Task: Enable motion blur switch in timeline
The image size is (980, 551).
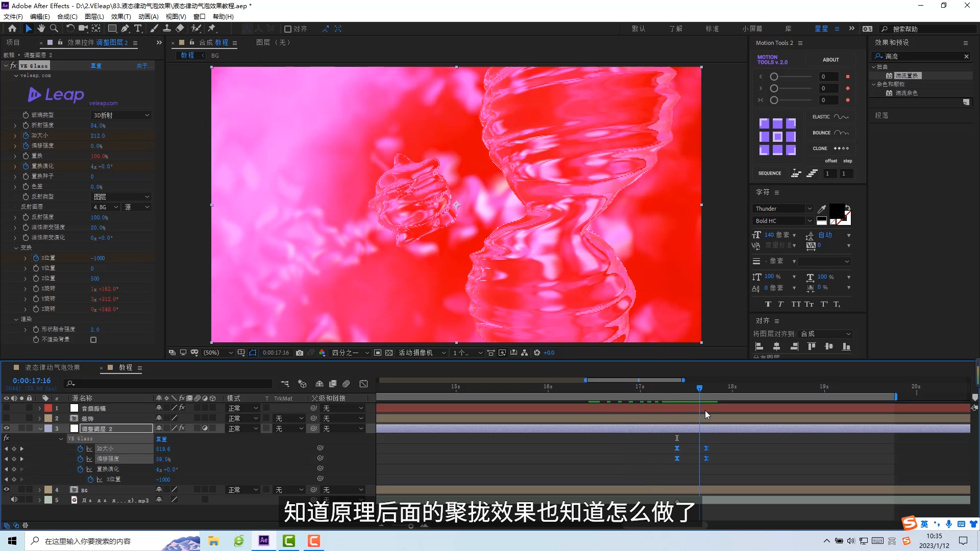Action: tap(346, 383)
